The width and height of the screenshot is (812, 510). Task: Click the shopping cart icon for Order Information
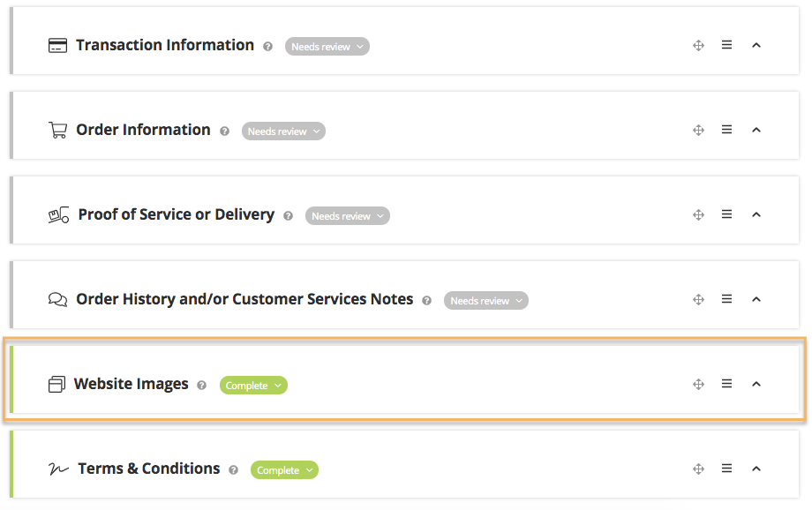point(57,131)
